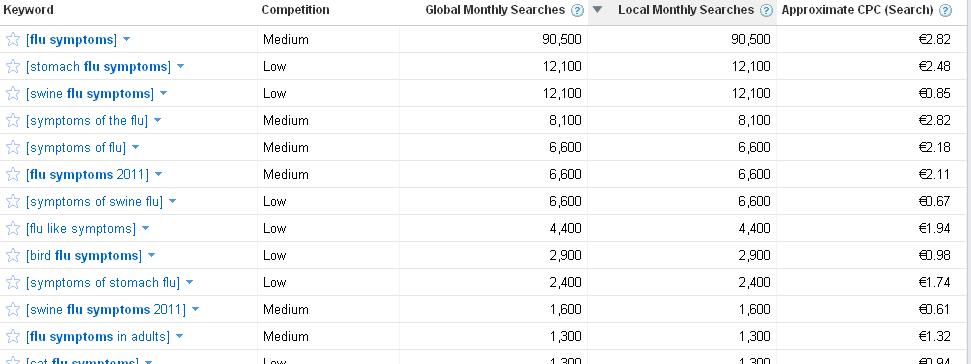
Task: Open dropdown next to [symptoms of flu]
Action: click(x=135, y=147)
